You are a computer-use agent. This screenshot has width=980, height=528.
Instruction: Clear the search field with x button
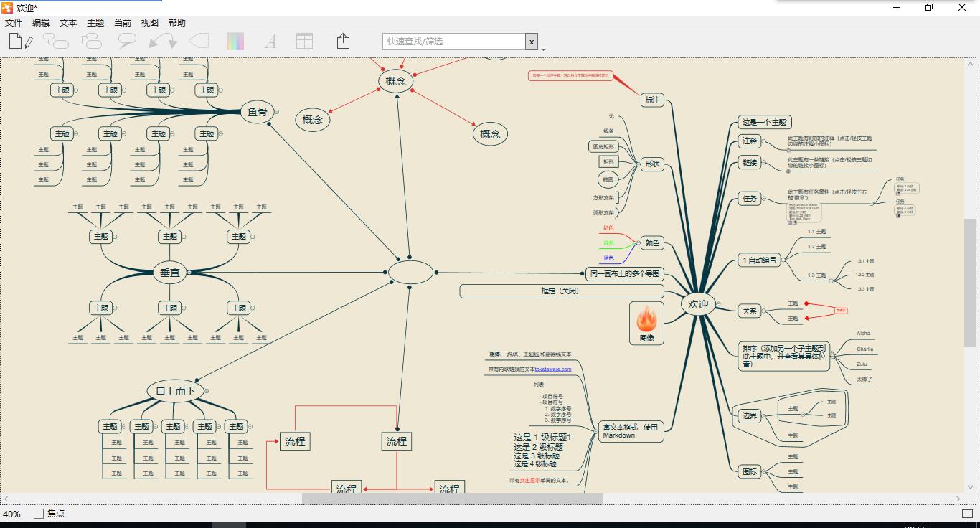click(x=532, y=42)
